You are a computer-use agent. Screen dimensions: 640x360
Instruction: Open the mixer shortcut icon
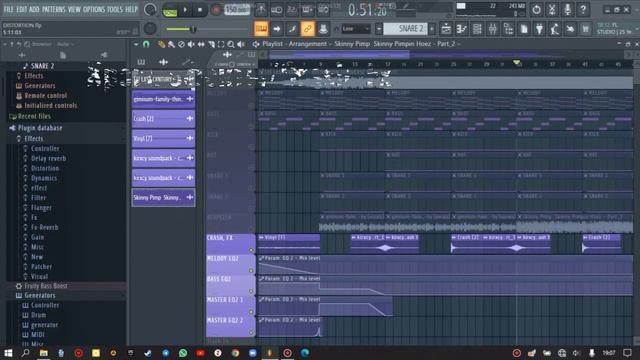click(x=493, y=29)
